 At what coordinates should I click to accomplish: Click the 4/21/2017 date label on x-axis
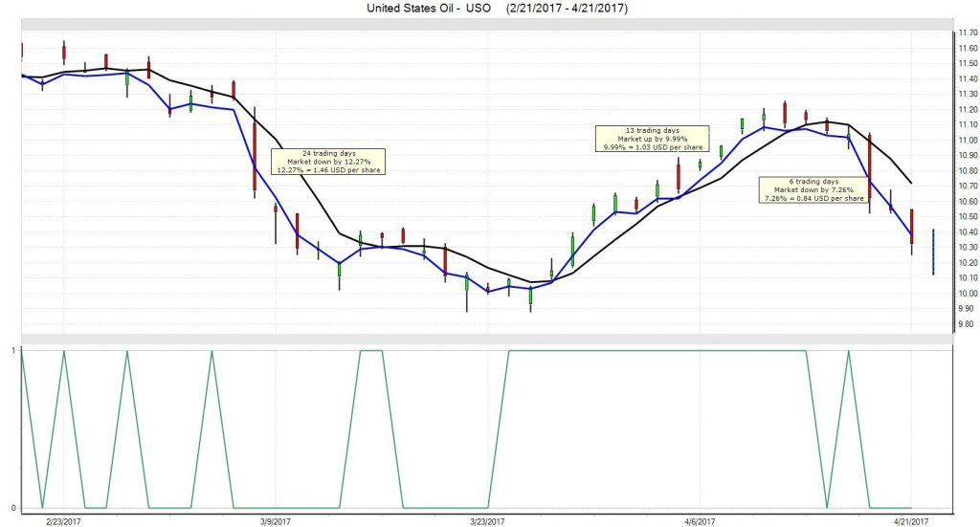click(x=911, y=521)
